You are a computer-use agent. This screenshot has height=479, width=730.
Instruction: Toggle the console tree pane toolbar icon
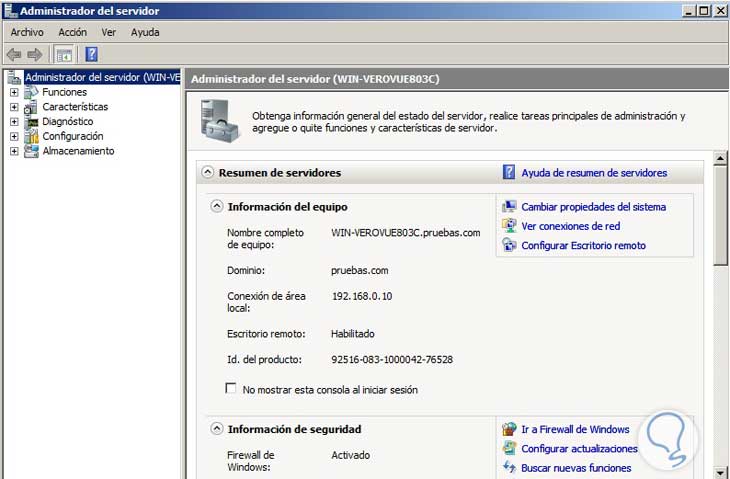tap(64, 54)
